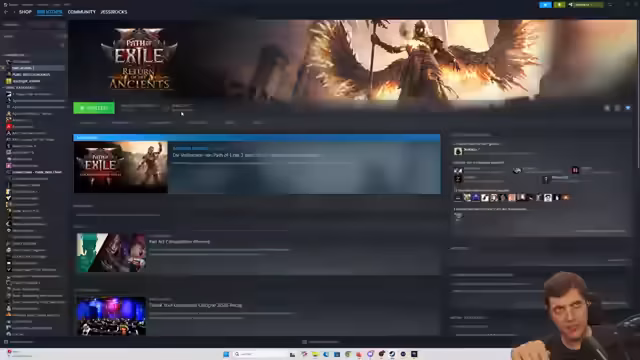Click the green Play button

[94, 108]
